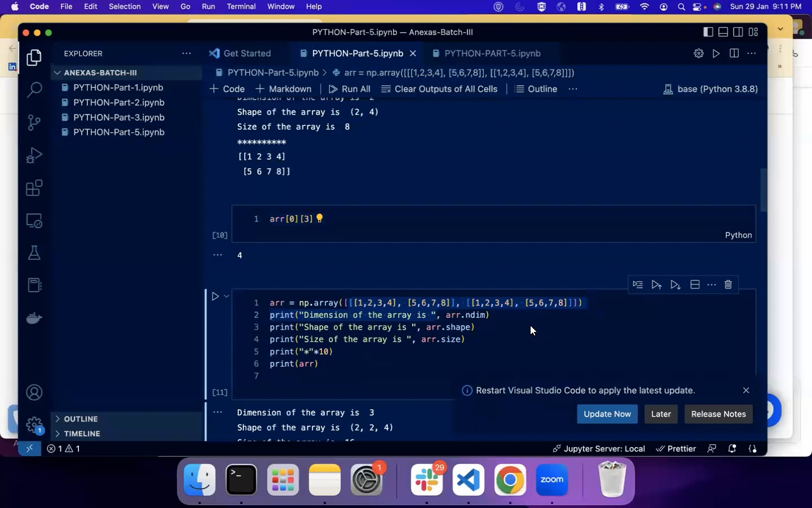Add a new Code cell
Image resolution: width=812 pixels, height=508 pixels.
227,89
